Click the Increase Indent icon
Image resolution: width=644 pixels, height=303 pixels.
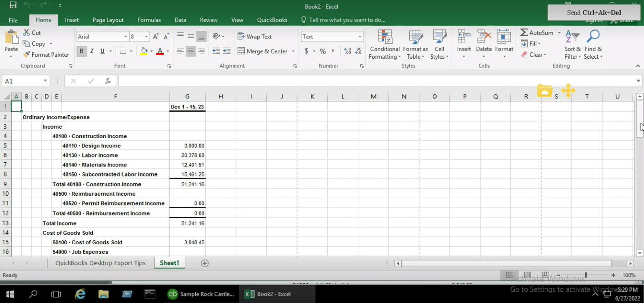[x=227, y=51]
